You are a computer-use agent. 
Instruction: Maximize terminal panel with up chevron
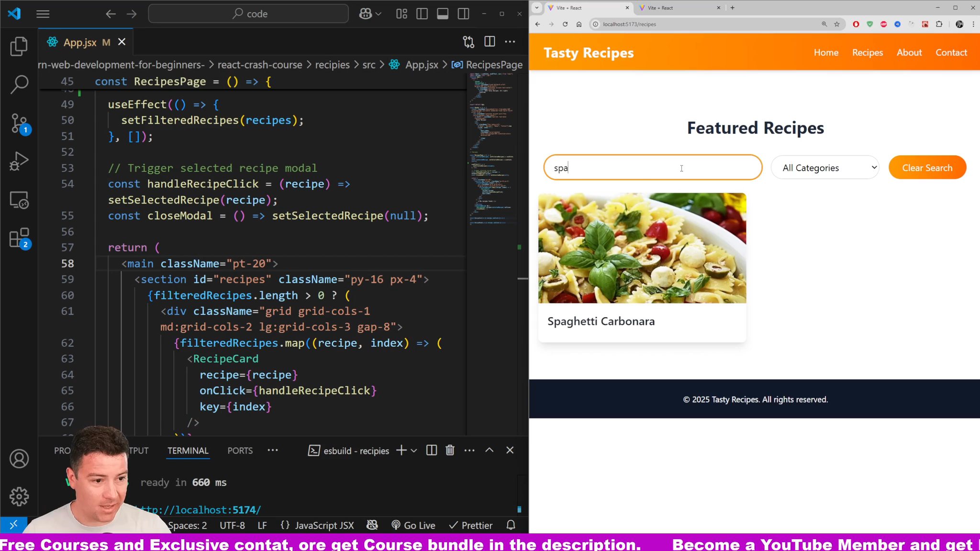coord(489,451)
